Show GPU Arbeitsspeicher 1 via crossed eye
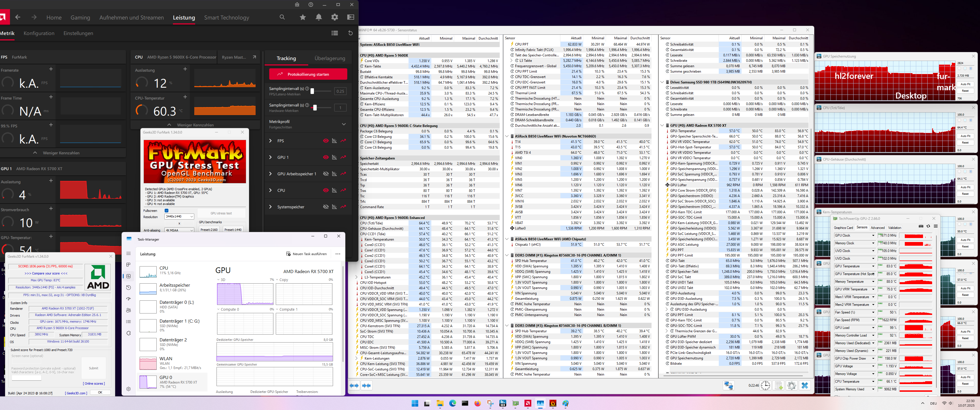 (326, 174)
